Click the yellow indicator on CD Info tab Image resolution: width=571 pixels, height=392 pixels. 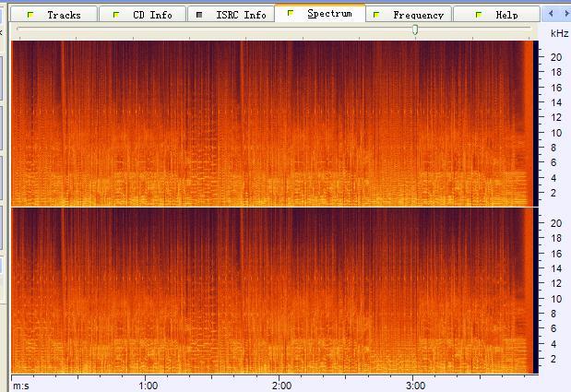coord(116,15)
